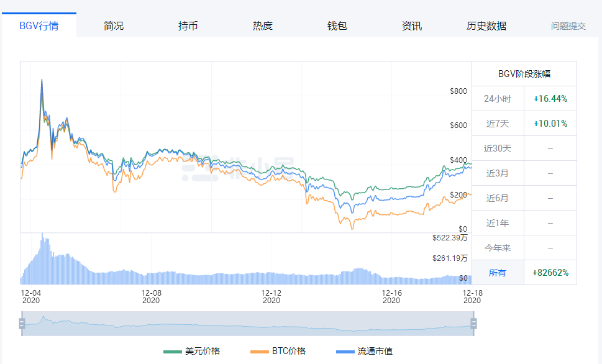Select 今年来 period row
The width and height of the screenshot is (602, 364).
[524, 248]
